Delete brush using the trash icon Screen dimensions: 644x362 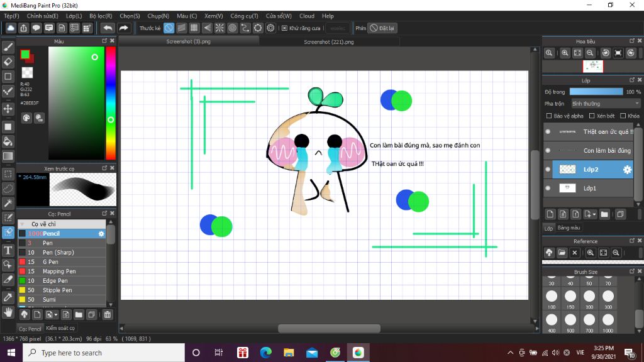tap(107, 315)
